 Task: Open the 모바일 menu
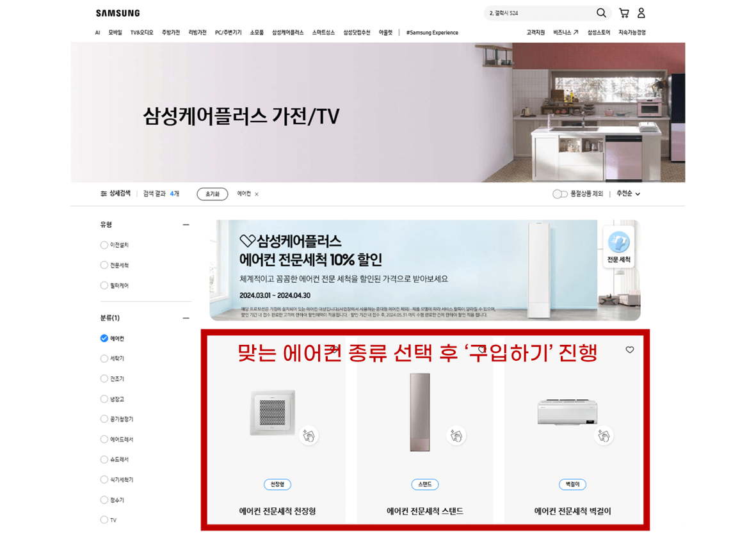coord(115,33)
